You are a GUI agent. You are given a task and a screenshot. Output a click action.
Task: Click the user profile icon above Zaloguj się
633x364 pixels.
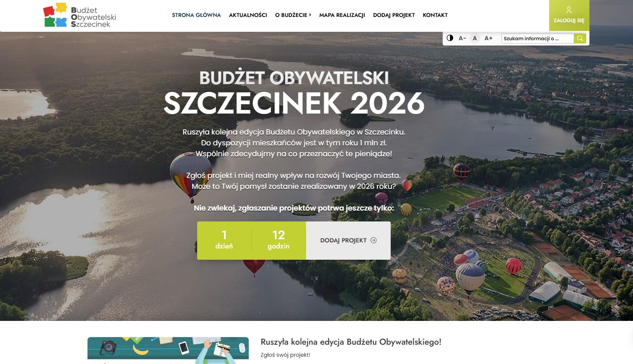pos(569,10)
